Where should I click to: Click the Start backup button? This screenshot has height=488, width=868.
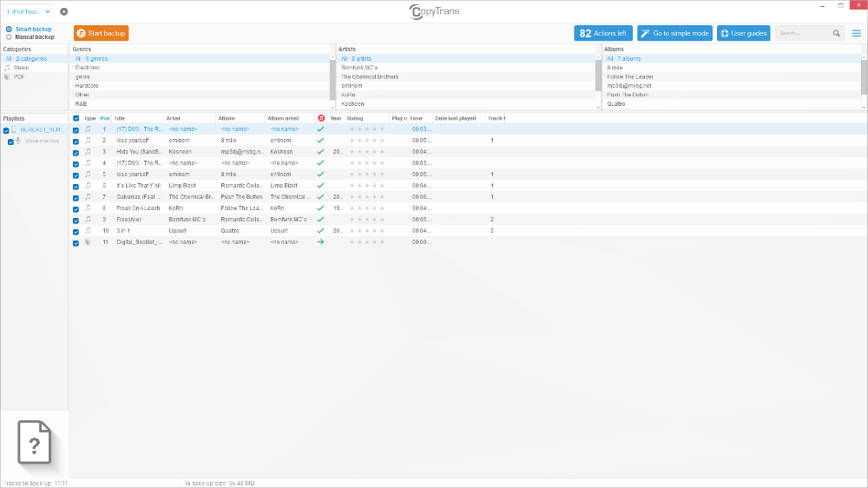pyautogui.click(x=102, y=33)
